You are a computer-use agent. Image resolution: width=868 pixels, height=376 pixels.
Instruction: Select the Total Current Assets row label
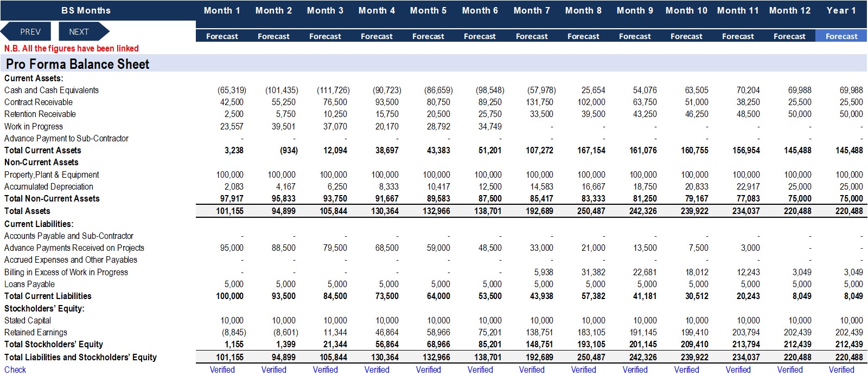(x=43, y=150)
